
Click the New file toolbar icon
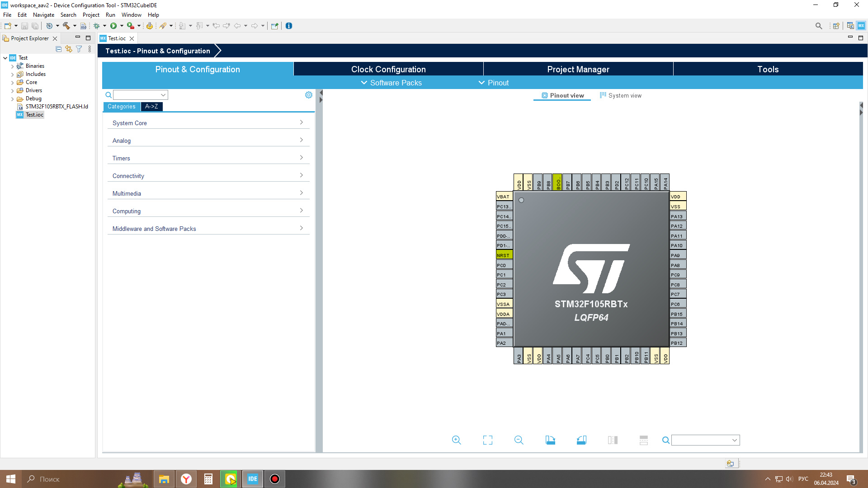(x=8, y=26)
